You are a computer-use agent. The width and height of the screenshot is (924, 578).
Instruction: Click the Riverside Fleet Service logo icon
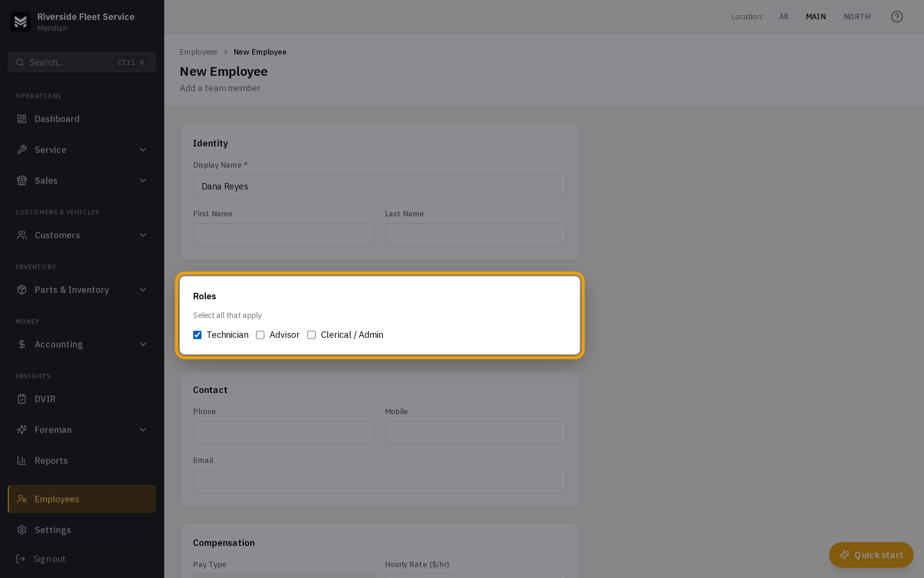click(20, 22)
